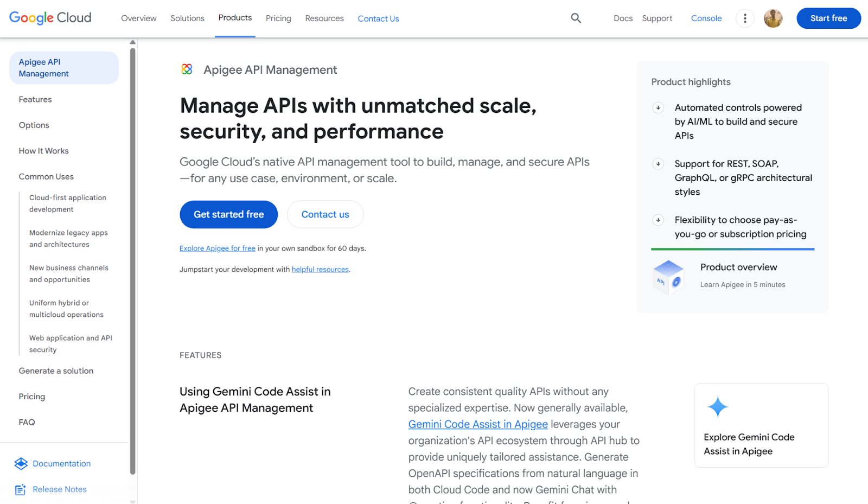
Task: Jump to Features in sidebar
Action: 35,99
